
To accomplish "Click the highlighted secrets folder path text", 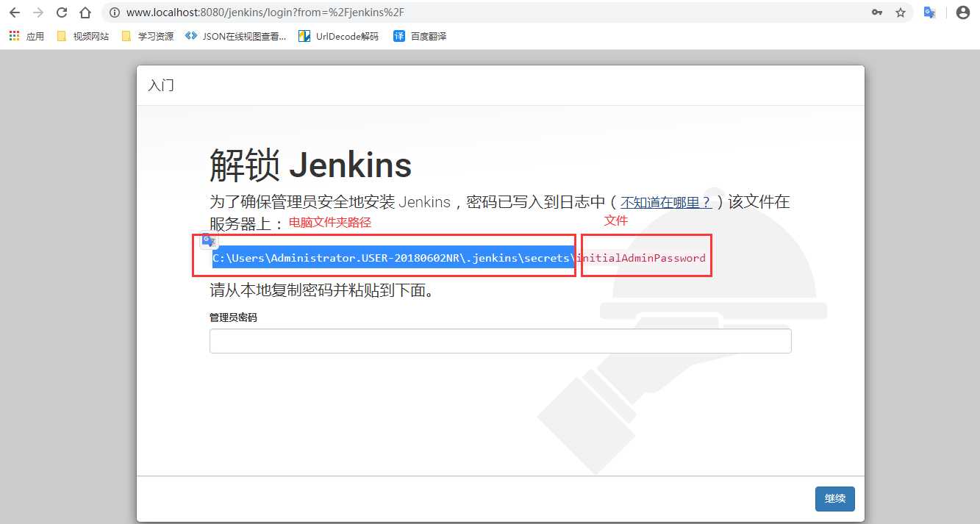I will pos(393,258).
